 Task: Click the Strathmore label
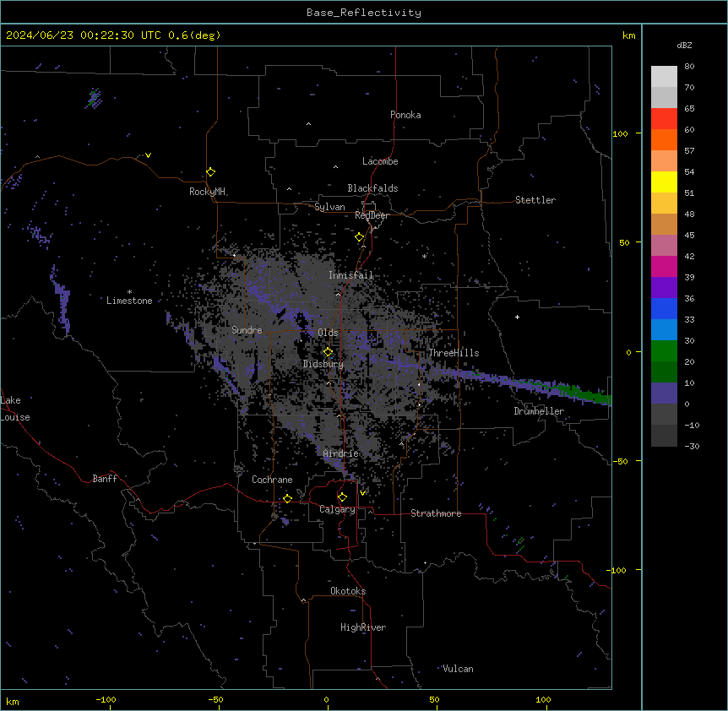436,513
